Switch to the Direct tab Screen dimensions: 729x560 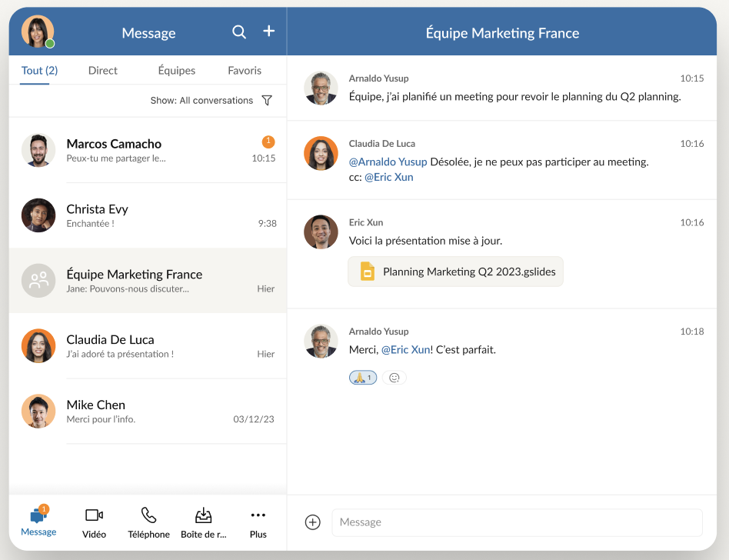[x=103, y=71]
